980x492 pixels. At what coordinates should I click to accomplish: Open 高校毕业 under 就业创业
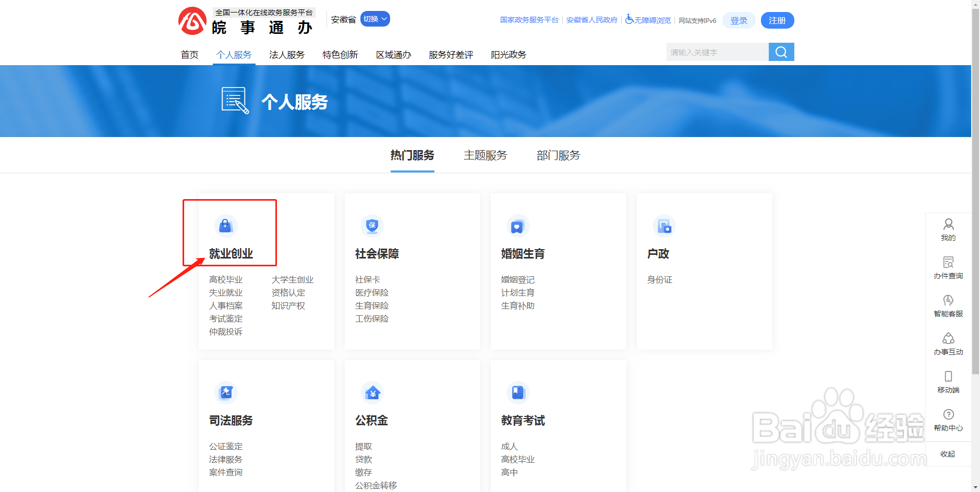click(226, 280)
